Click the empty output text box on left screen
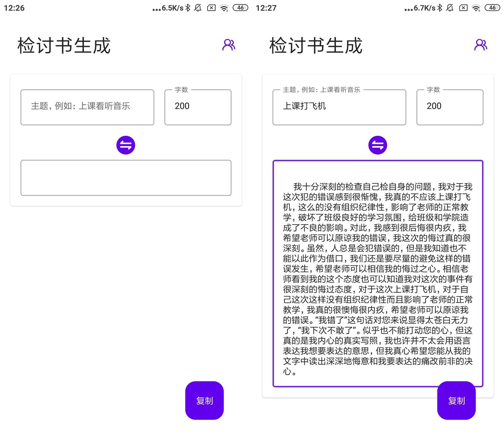Screen dimensions: 504x448 tap(126, 178)
